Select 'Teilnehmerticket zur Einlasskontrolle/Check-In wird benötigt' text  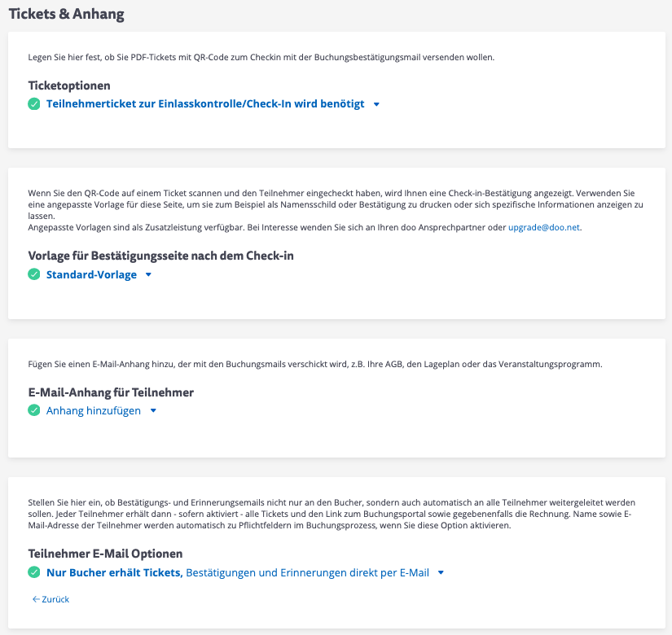[205, 104]
